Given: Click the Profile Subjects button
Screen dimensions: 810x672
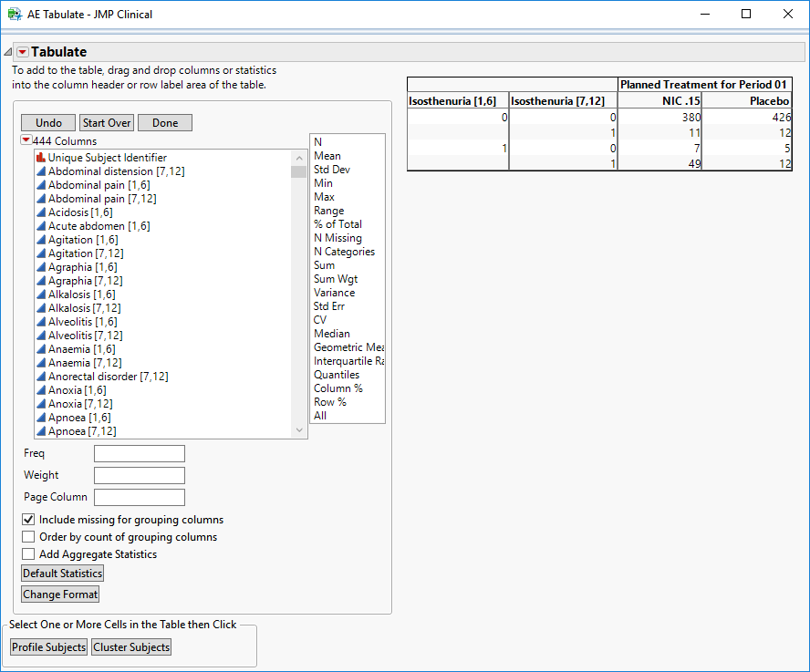Looking at the screenshot, I should [49, 647].
